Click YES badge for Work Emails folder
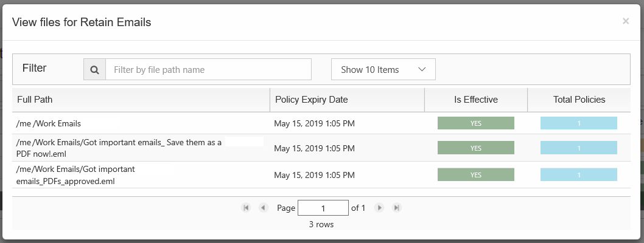The height and width of the screenshot is (243, 644). pyautogui.click(x=475, y=123)
